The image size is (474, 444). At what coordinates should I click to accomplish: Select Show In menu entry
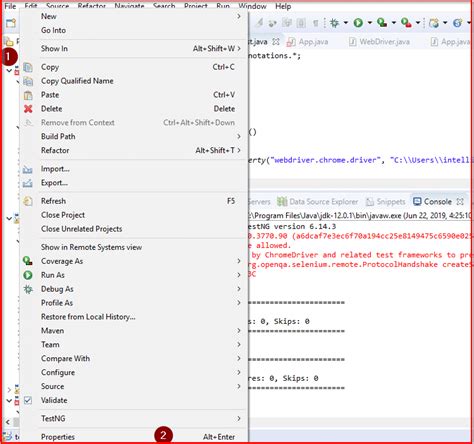click(134, 48)
